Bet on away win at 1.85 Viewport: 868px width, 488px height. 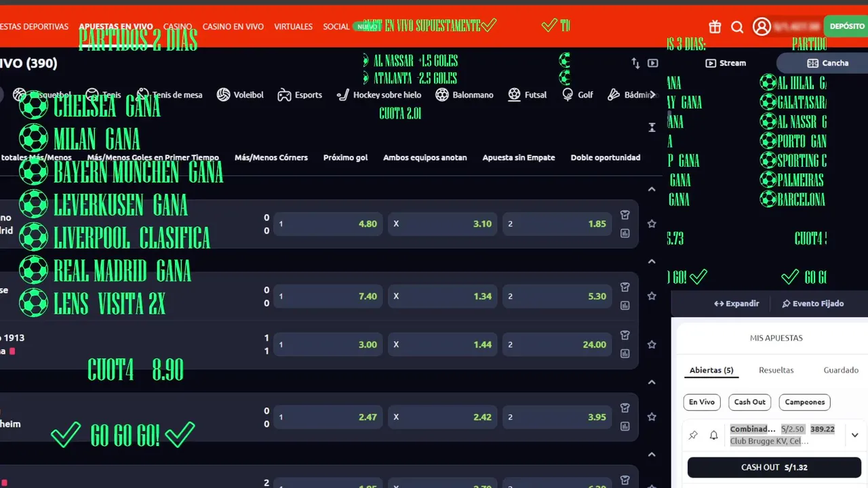557,224
